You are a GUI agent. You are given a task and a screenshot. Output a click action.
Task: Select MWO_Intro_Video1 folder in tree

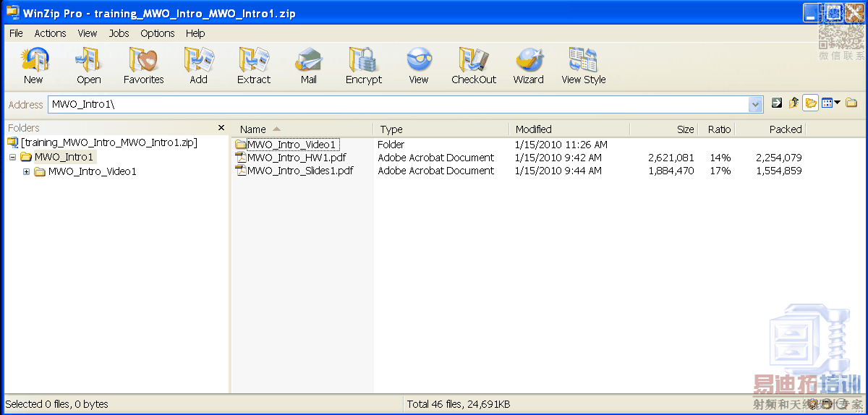(x=92, y=171)
